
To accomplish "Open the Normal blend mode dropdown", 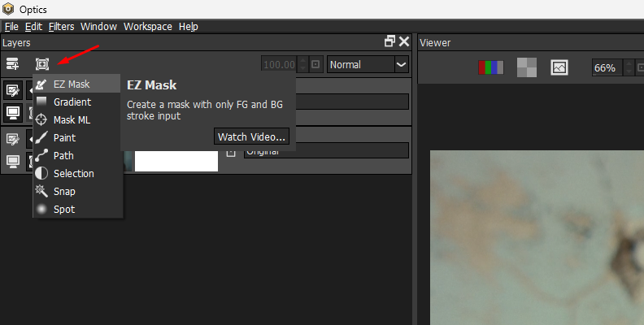I will [368, 64].
